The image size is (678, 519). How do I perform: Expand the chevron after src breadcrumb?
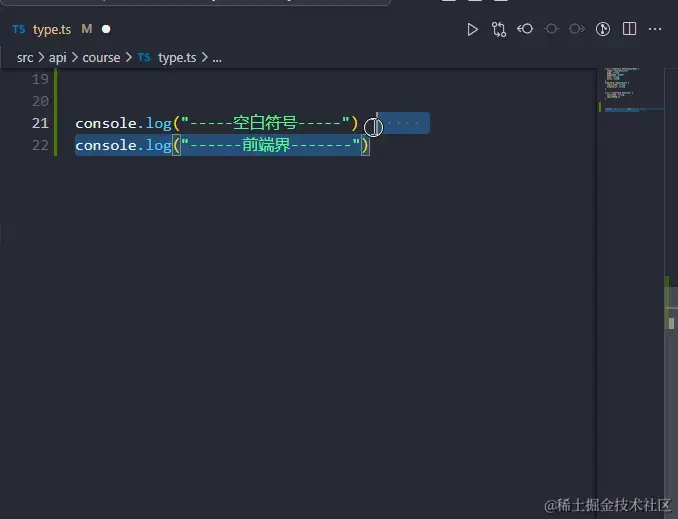(41, 58)
